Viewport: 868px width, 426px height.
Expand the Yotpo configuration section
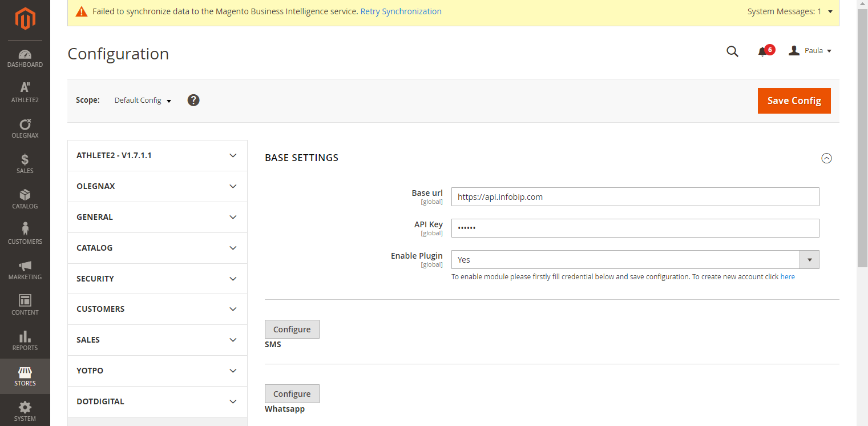[158, 371]
